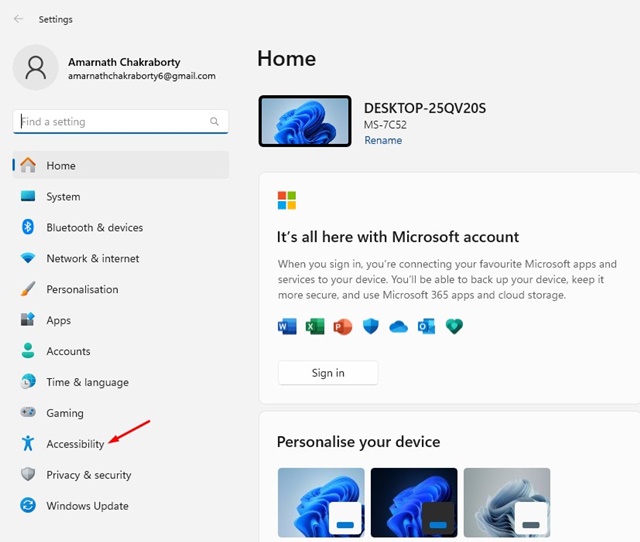Click the Personalise your device heading
The width and height of the screenshot is (640, 542).
tap(358, 442)
